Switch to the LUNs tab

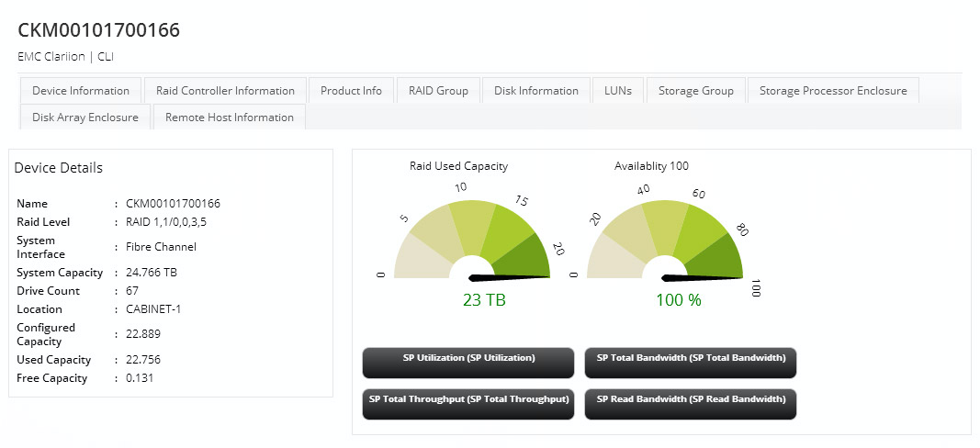pyautogui.click(x=618, y=91)
